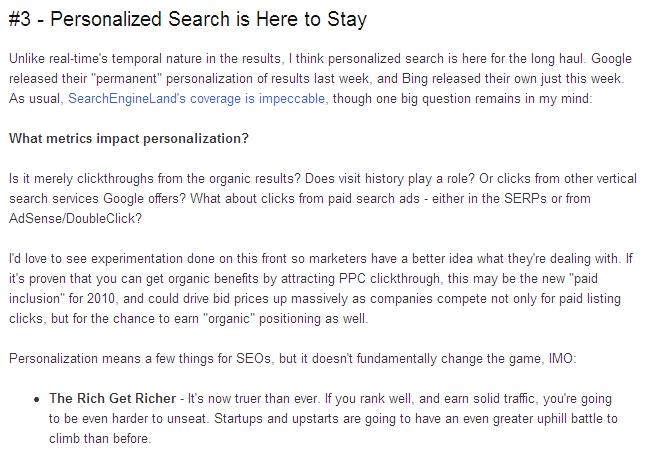Click the word 'Bing' in the first paragraph
Viewport: 648px width, 453px height.
click(x=415, y=79)
